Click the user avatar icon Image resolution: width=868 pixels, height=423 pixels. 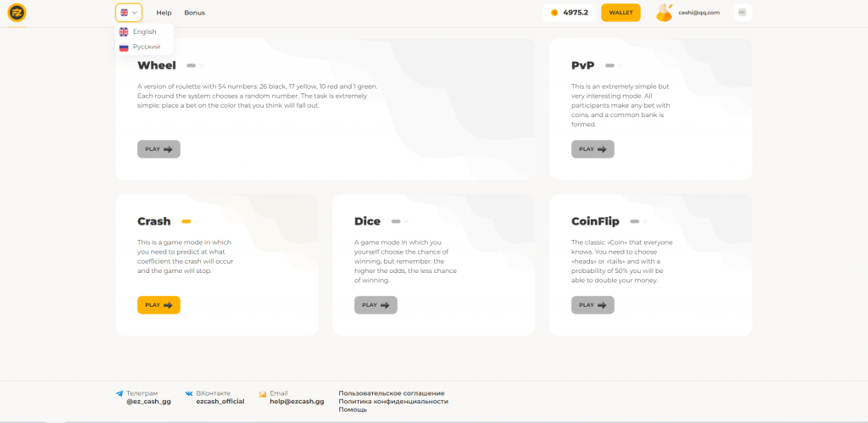[x=664, y=13]
